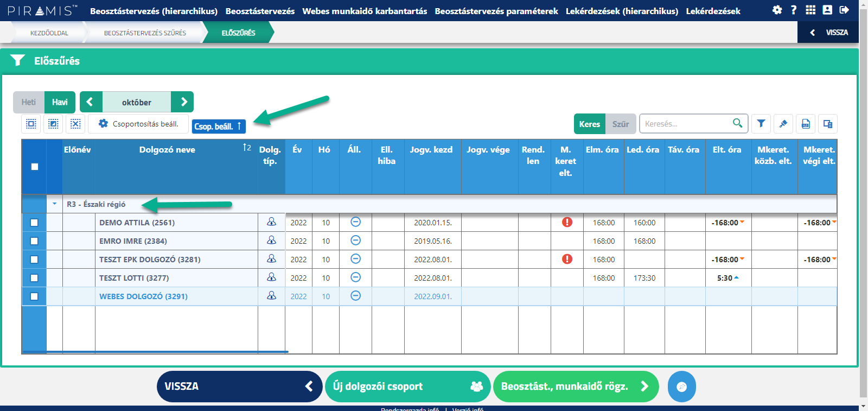Go to the KEZDŐOLDAL breadcrumb
The image size is (868, 411).
pos(49,33)
